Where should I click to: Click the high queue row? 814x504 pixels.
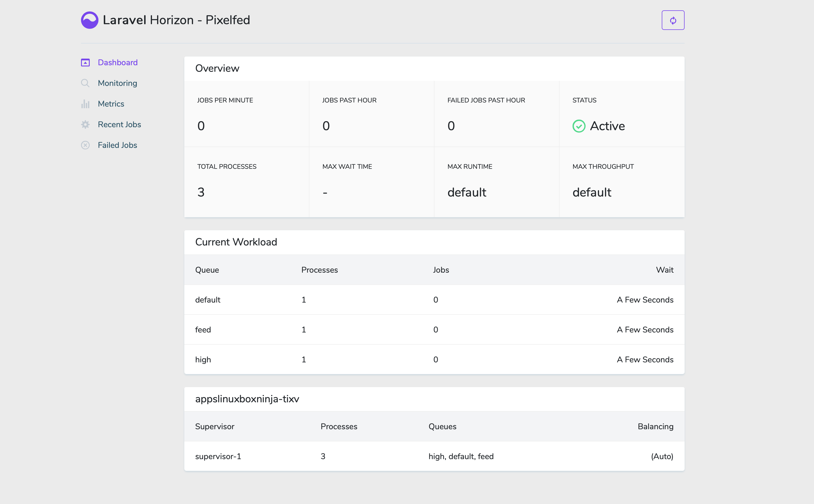point(434,360)
